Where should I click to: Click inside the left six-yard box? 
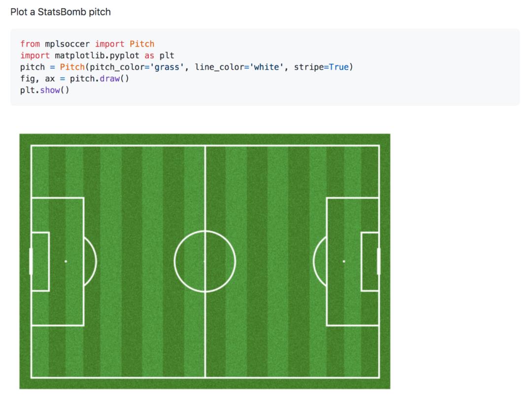[41, 262]
